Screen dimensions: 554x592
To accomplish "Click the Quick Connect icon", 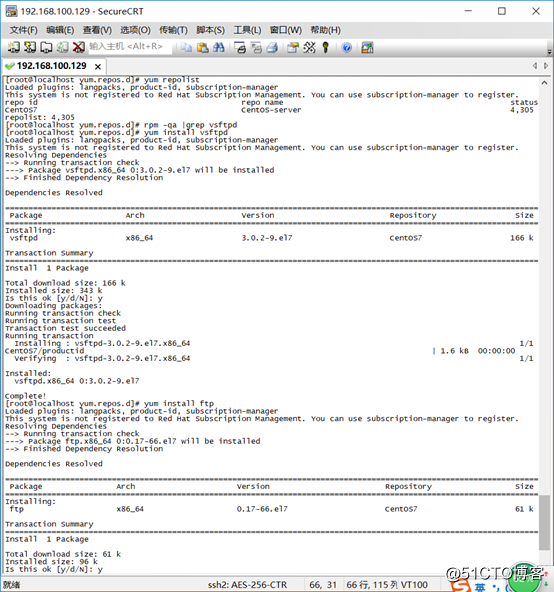I will pyautogui.click(x=30, y=47).
